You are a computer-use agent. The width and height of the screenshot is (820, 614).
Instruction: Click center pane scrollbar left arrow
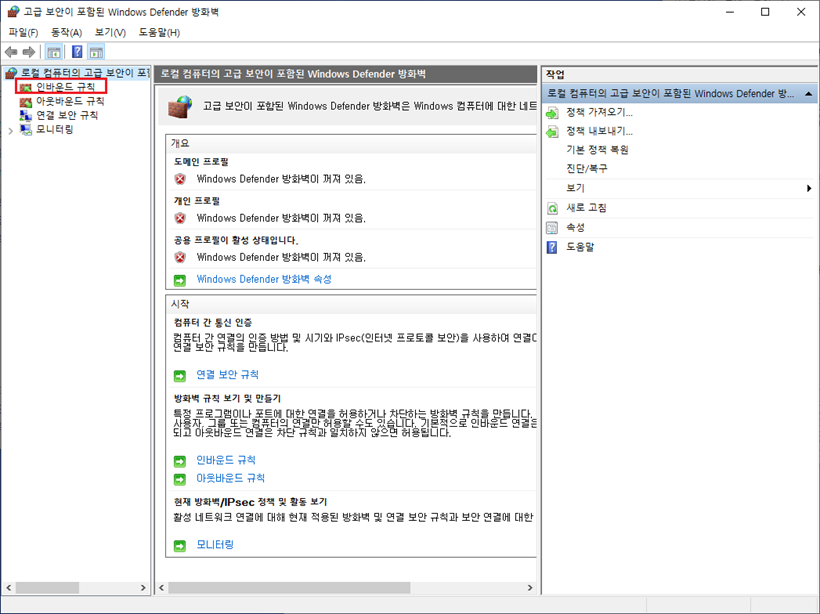[x=162, y=588]
